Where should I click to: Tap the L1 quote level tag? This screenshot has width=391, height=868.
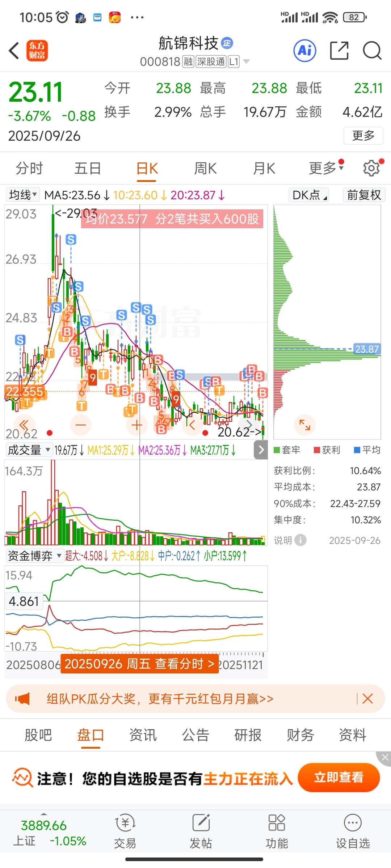click(x=234, y=62)
